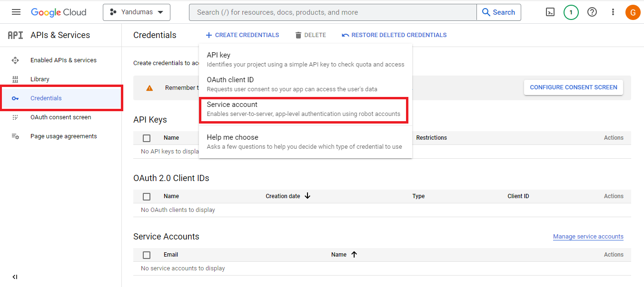Open OAuth consent screen in sidebar
Image resolution: width=644 pixels, height=287 pixels.
click(61, 117)
